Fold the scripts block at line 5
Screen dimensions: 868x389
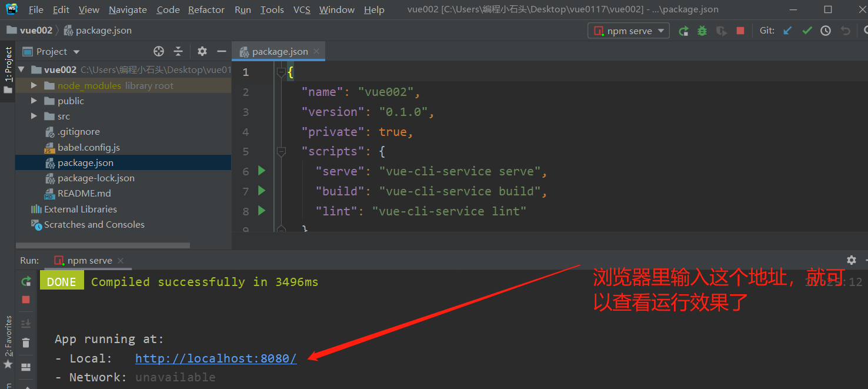click(281, 151)
